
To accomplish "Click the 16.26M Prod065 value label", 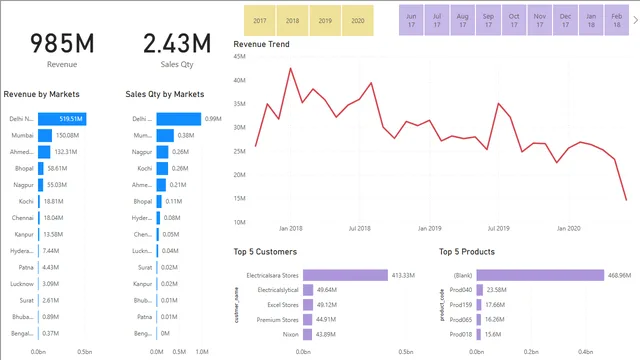I will point(495,320).
